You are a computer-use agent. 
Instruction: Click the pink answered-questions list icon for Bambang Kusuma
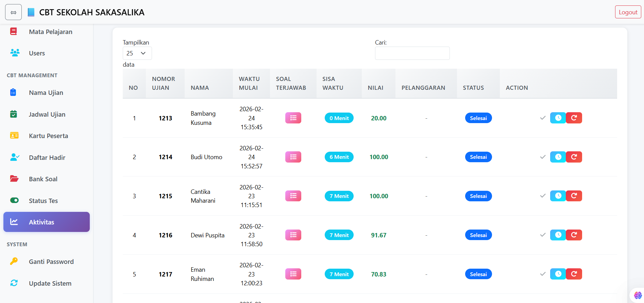point(293,118)
